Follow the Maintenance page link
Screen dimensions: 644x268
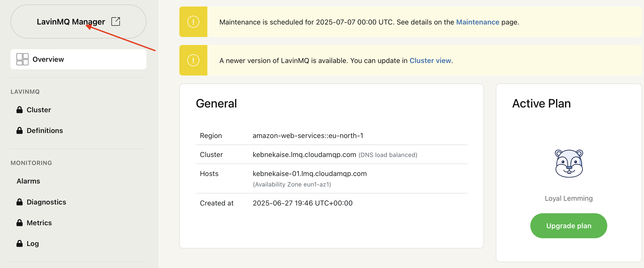point(477,22)
